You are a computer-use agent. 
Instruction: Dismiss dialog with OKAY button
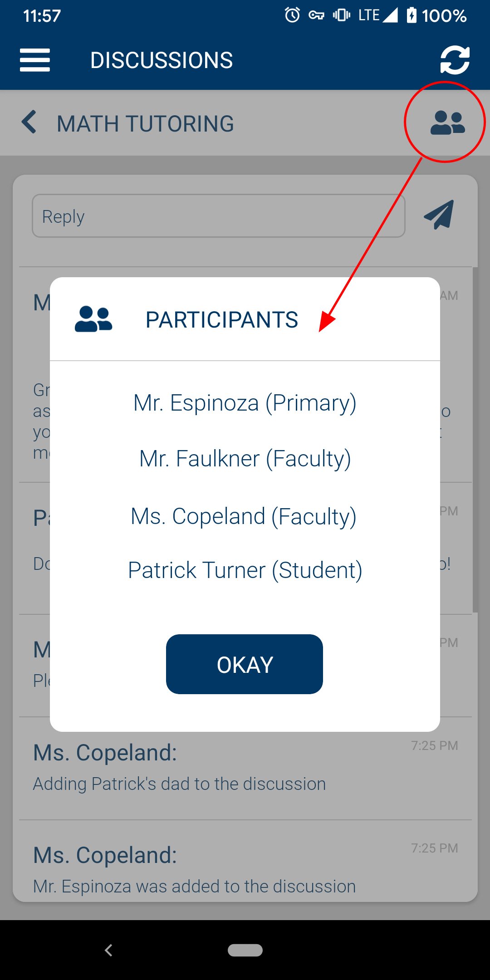245,664
